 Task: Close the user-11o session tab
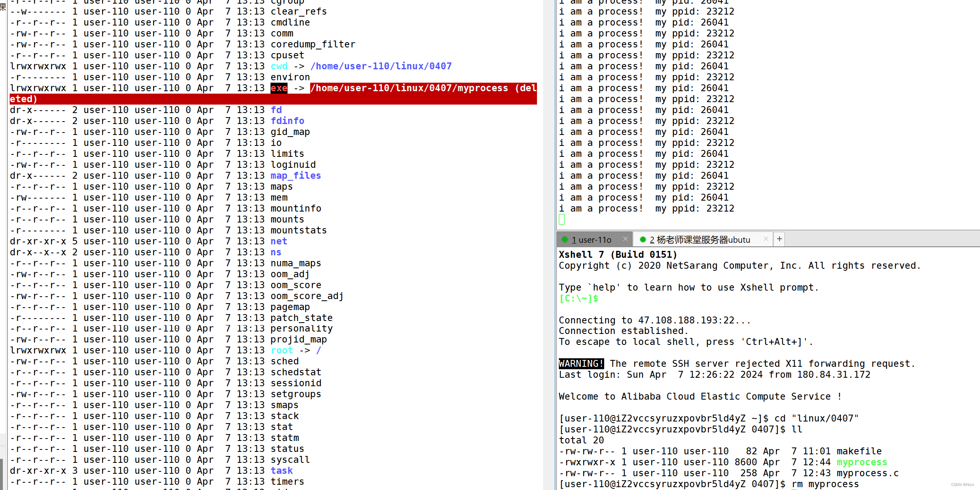[625, 239]
